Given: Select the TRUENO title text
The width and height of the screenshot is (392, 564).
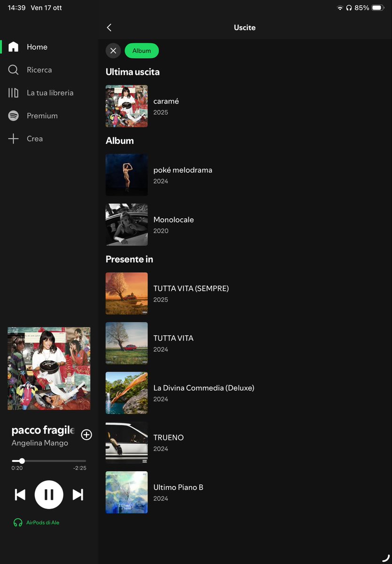Looking at the screenshot, I should 169,437.
